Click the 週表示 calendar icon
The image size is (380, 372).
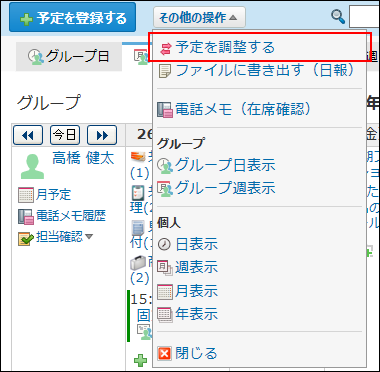tap(165, 268)
